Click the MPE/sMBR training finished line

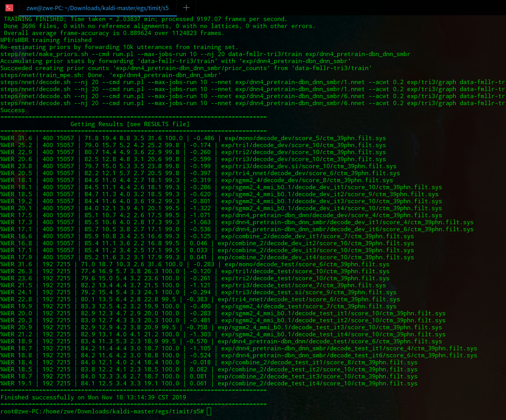coord(46,40)
